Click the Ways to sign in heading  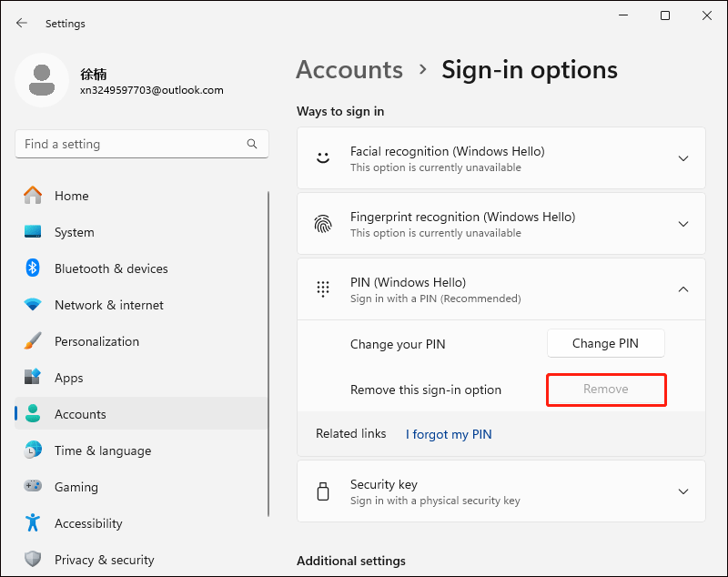pyautogui.click(x=340, y=111)
